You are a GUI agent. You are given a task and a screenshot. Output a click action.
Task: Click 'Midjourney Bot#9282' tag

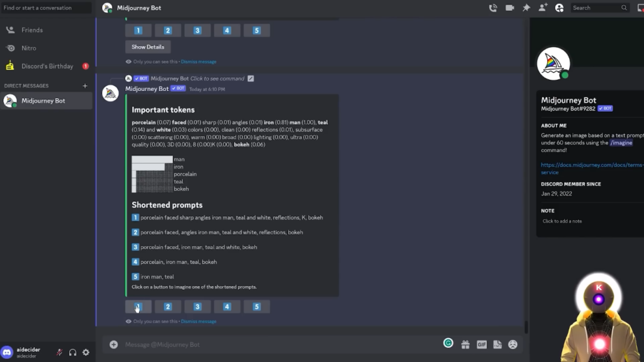tap(568, 109)
